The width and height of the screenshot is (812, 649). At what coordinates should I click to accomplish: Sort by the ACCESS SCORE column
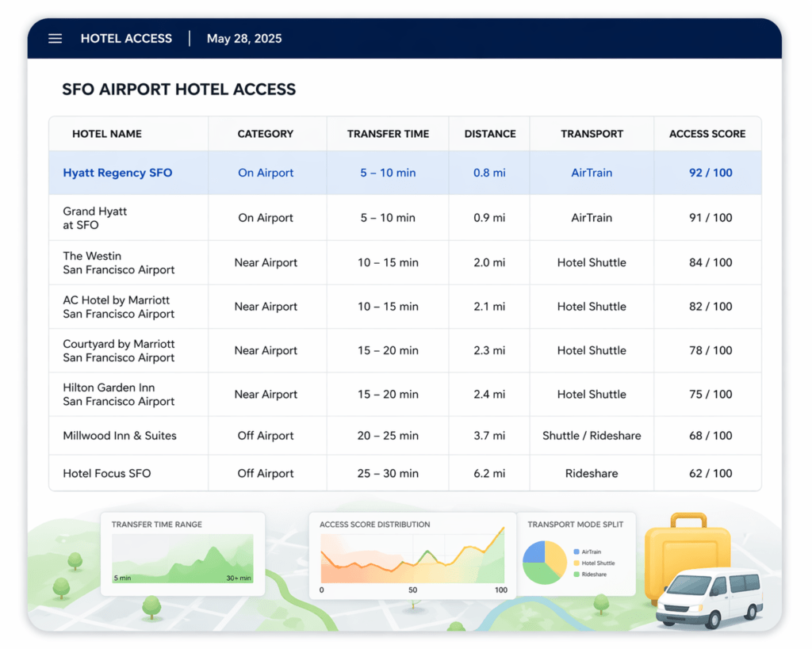707,133
